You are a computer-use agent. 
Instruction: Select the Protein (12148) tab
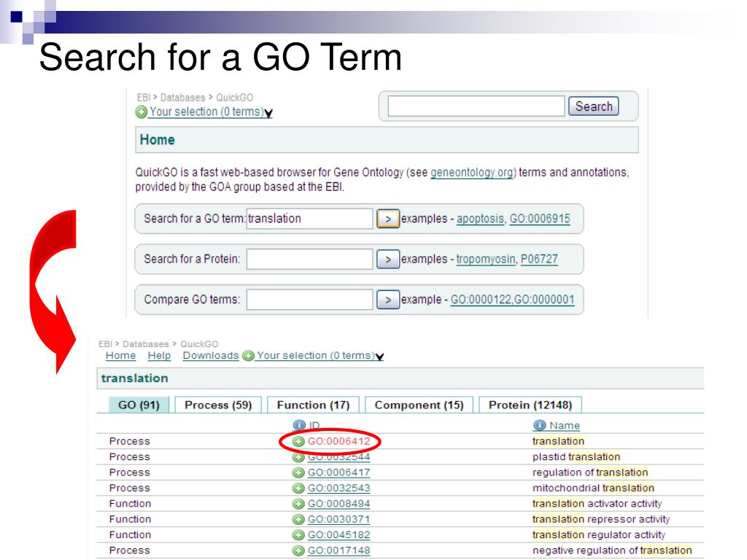[x=530, y=405]
